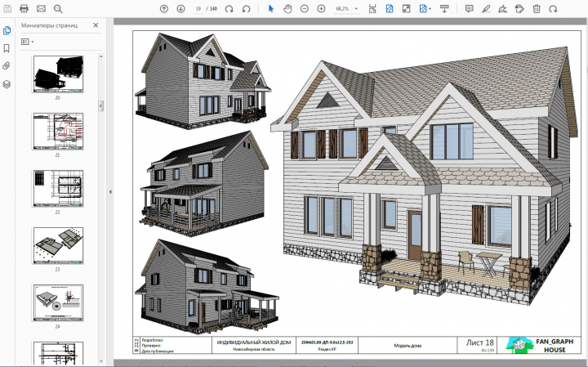Screen dimensions: 588x367
Task: Click the page number field showing 19
Action: click(x=198, y=9)
